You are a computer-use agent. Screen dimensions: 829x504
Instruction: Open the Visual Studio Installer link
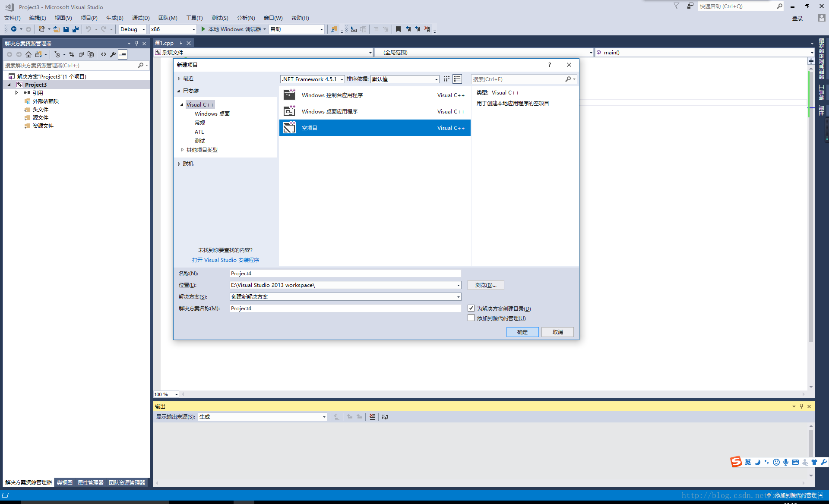(x=225, y=260)
